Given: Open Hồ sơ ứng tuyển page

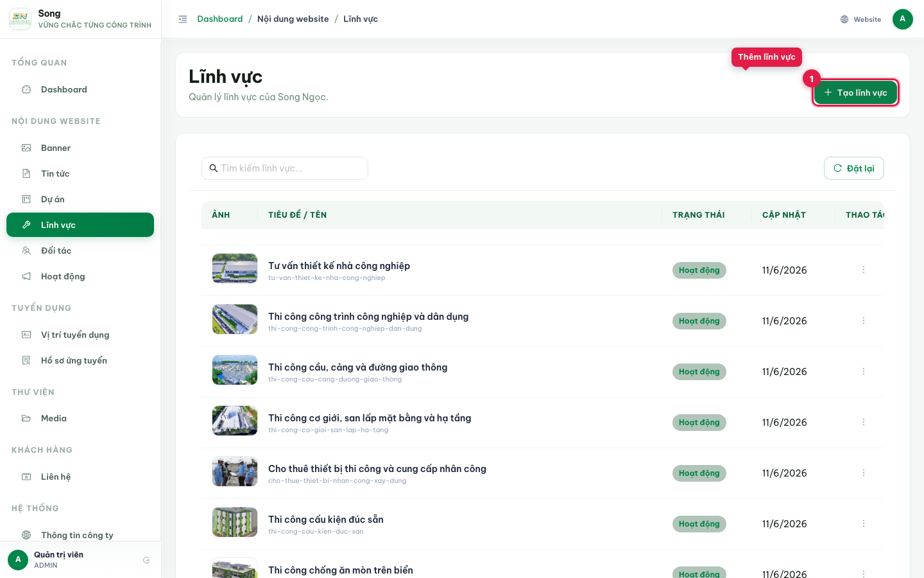Looking at the screenshot, I should click(80, 360).
